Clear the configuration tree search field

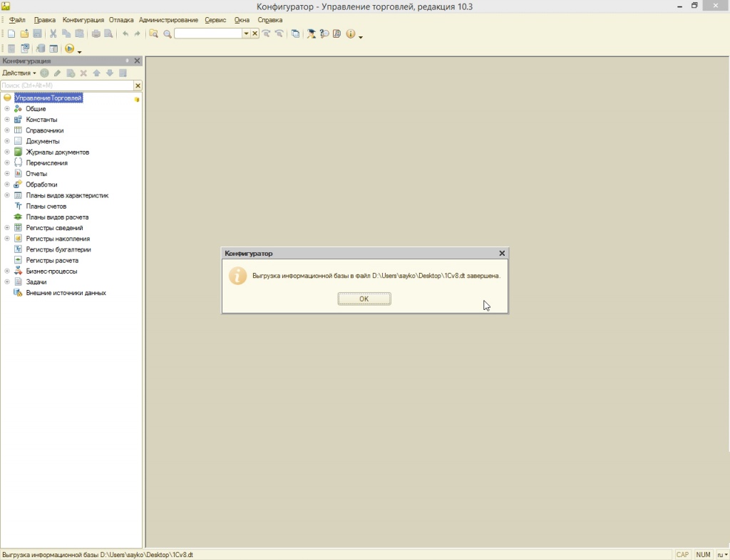[x=138, y=85]
